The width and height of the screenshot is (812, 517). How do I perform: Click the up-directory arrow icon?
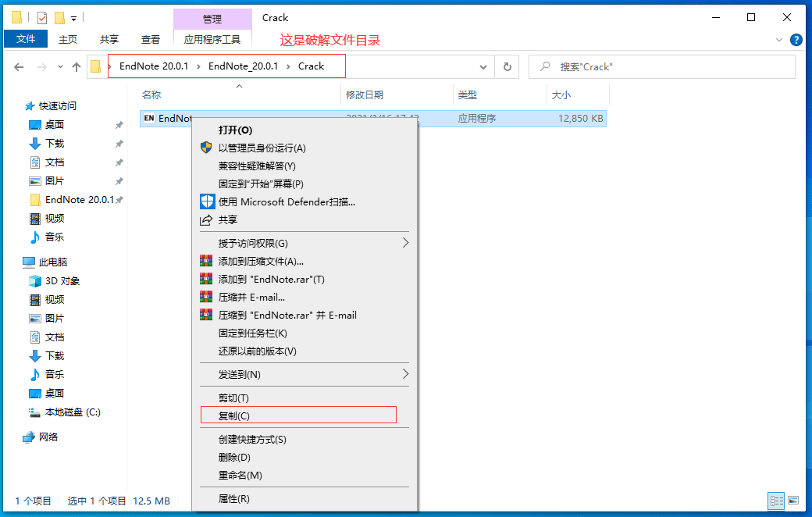pyautogui.click(x=76, y=67)
